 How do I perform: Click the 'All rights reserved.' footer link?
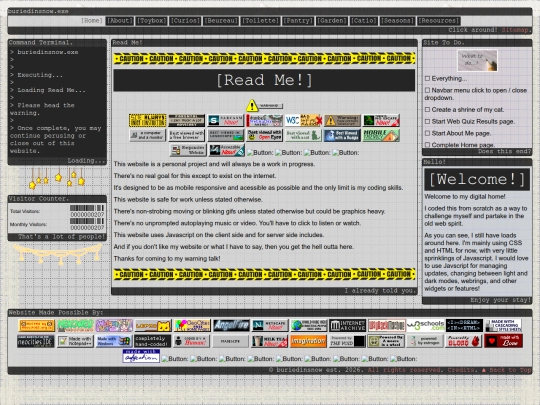(x=404, y=370)
